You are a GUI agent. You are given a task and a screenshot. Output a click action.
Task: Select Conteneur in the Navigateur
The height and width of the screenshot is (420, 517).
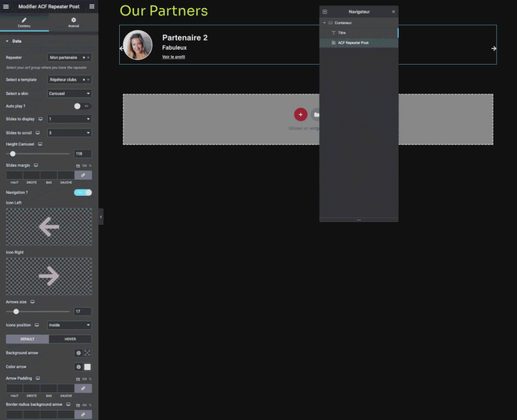tap(359, 23)
